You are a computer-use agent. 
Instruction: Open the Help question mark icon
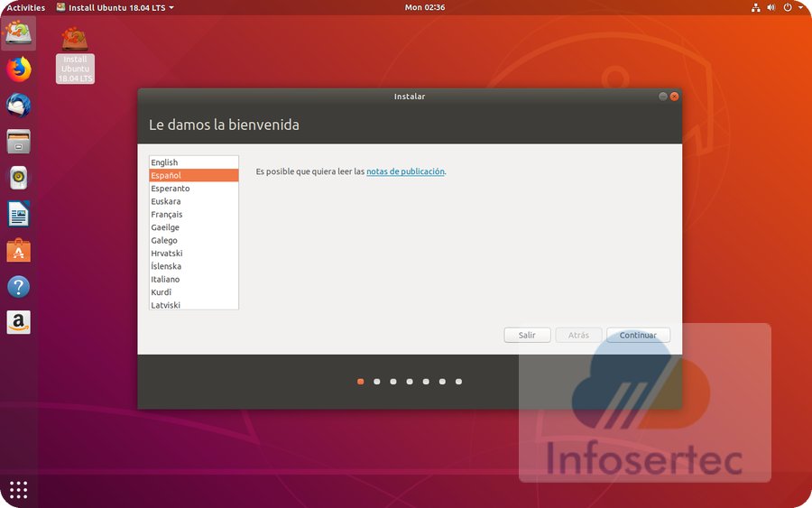pos(18,287)
